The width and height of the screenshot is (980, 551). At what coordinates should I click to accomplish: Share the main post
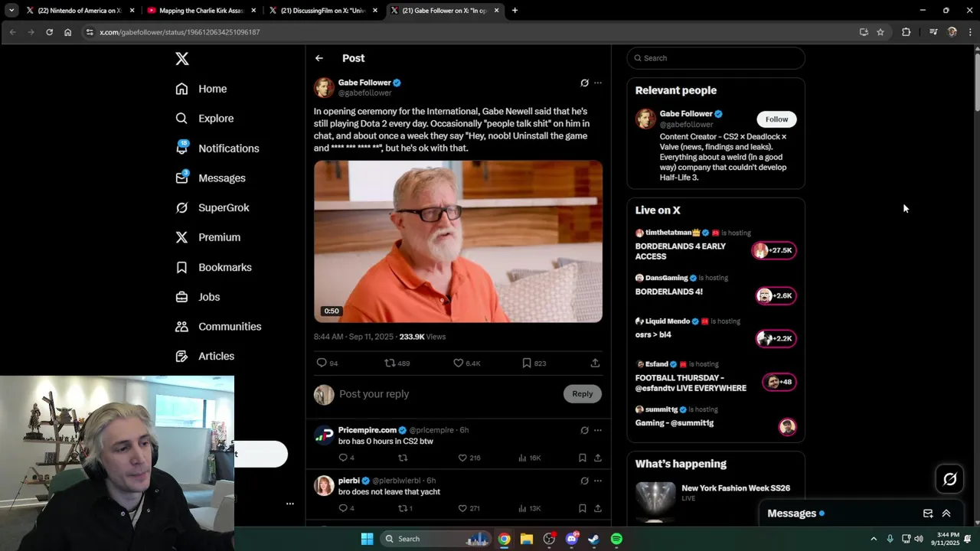(595, 363)
